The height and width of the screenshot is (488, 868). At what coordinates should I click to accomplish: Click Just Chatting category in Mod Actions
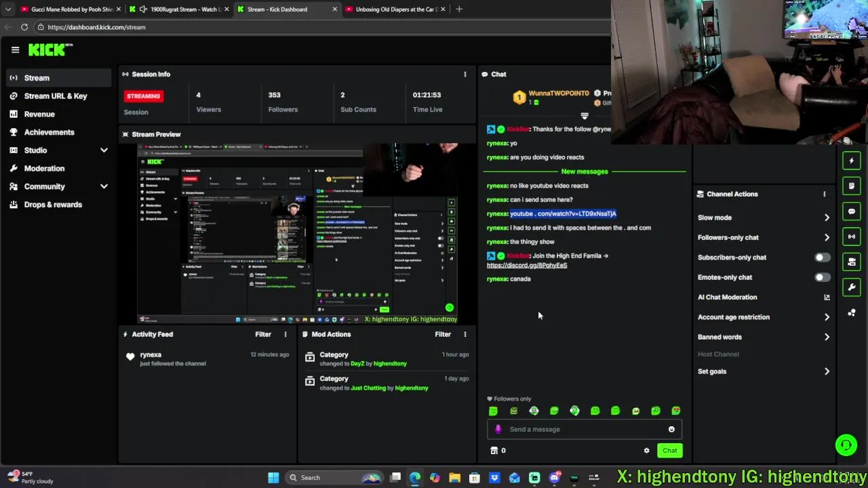click(368, 388)
